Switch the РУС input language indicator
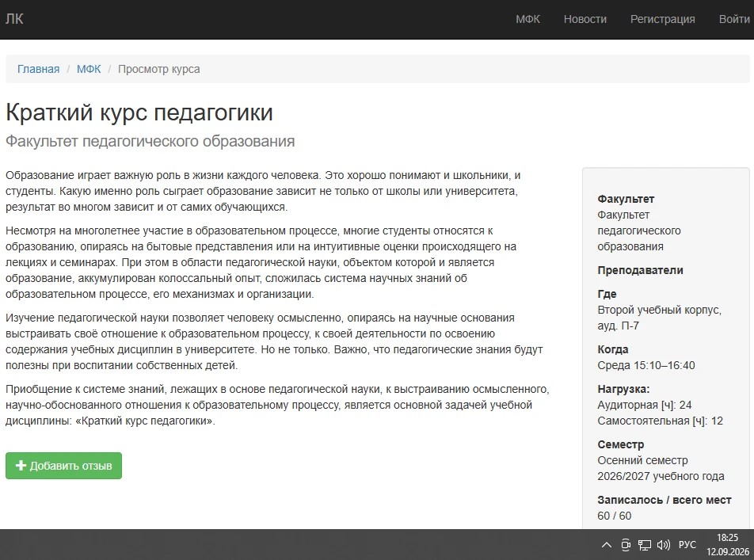 687,545
